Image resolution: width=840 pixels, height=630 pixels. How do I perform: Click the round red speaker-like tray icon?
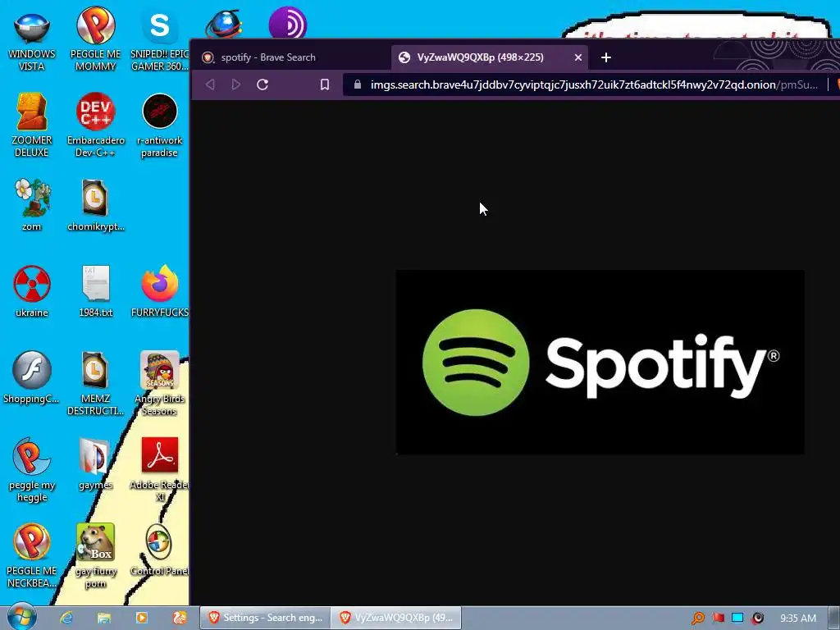[x=757, y=618]
